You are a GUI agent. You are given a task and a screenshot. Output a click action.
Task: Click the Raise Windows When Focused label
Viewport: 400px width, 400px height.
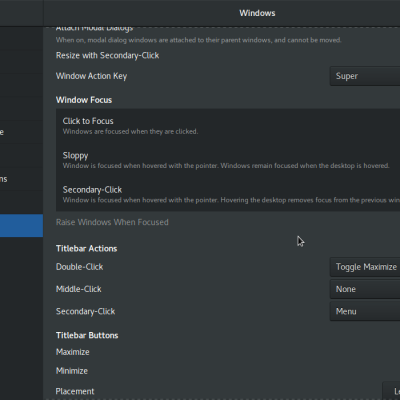coord(112,222)
